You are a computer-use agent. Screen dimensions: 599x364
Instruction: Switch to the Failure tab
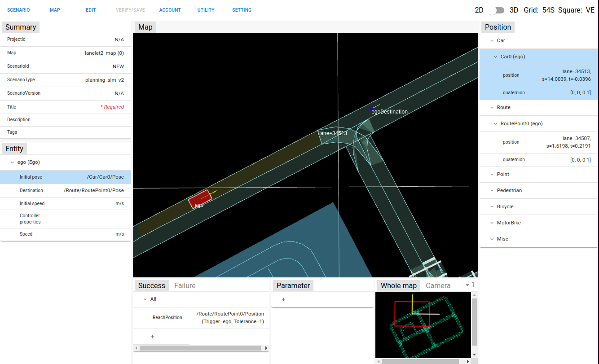(x=185, y=285)
